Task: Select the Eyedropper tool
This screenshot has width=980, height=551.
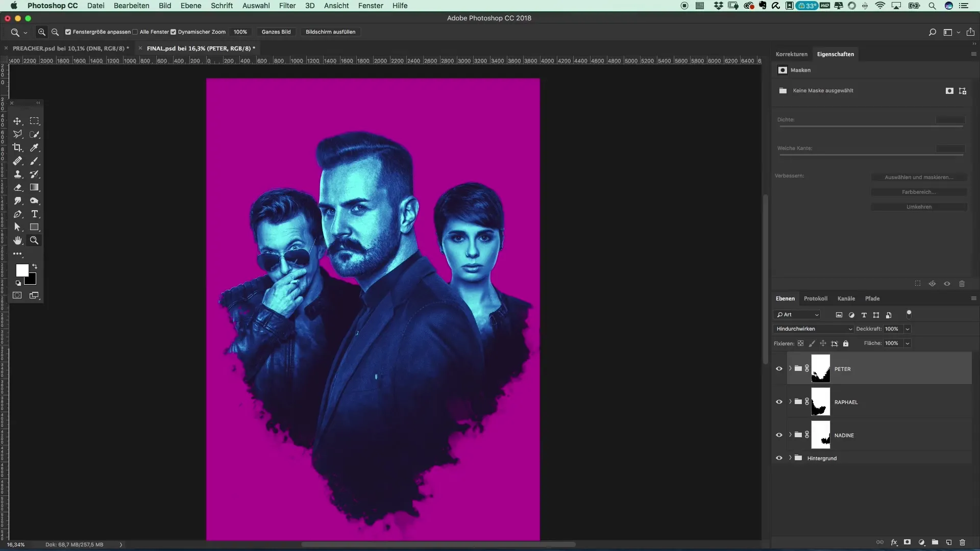Action: (34, 147)
